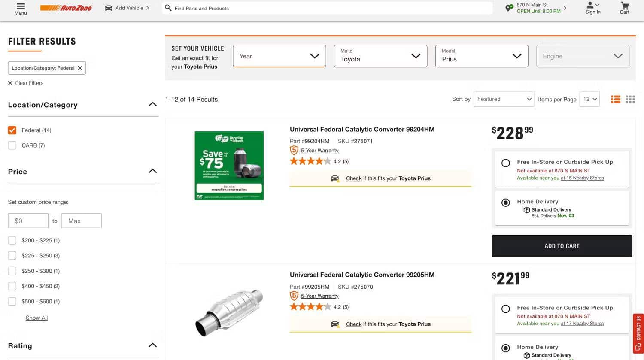
Task: Collapse the Price filter section
Action: (152, 171)
